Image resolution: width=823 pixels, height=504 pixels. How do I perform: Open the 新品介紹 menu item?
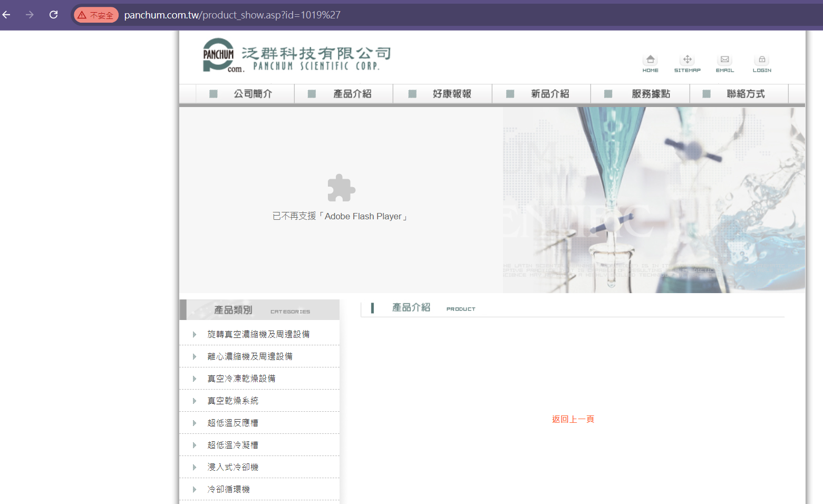(x=541, y=94)
